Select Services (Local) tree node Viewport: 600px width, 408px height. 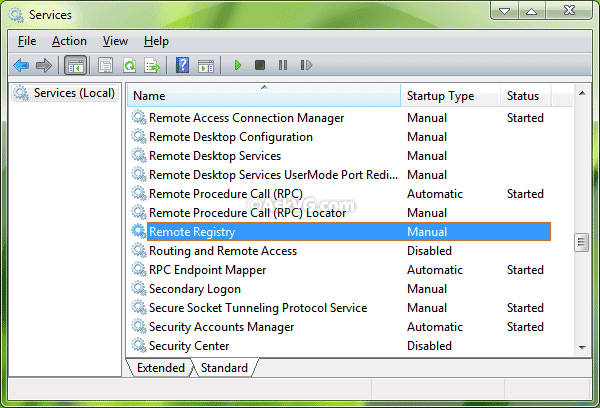pos(65,93)
